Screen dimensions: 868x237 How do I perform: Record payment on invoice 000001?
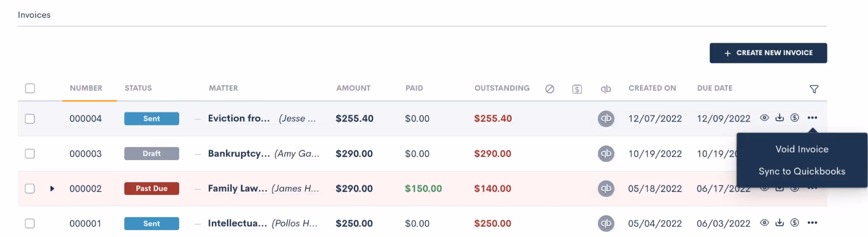794,223
